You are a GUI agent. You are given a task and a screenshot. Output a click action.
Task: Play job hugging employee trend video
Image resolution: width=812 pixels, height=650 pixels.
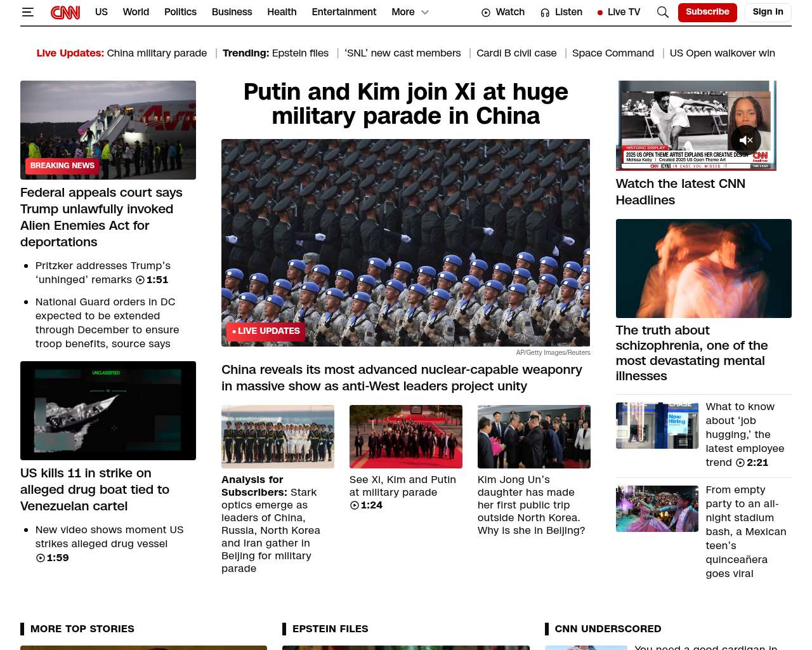(x=745, y=434)
